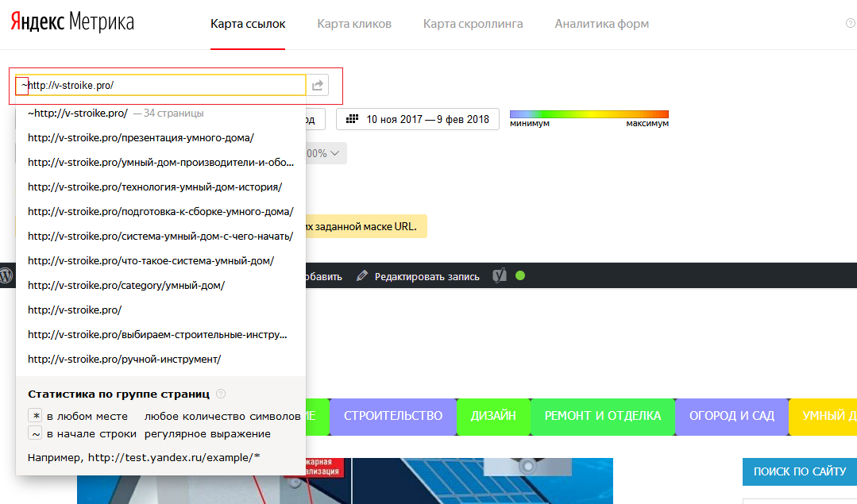This screenshot has width=857, height=504.
Task: Open СТРОИТЕЛЬСТВО menu item
Action: [x=393, y=416]
